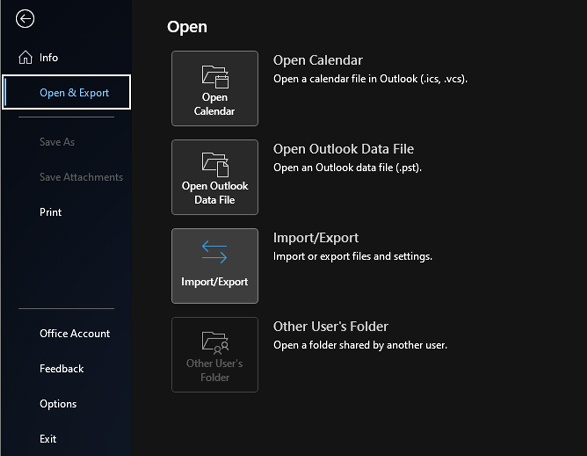
Task: Open the Feedback page
Action: pos(66,369)
